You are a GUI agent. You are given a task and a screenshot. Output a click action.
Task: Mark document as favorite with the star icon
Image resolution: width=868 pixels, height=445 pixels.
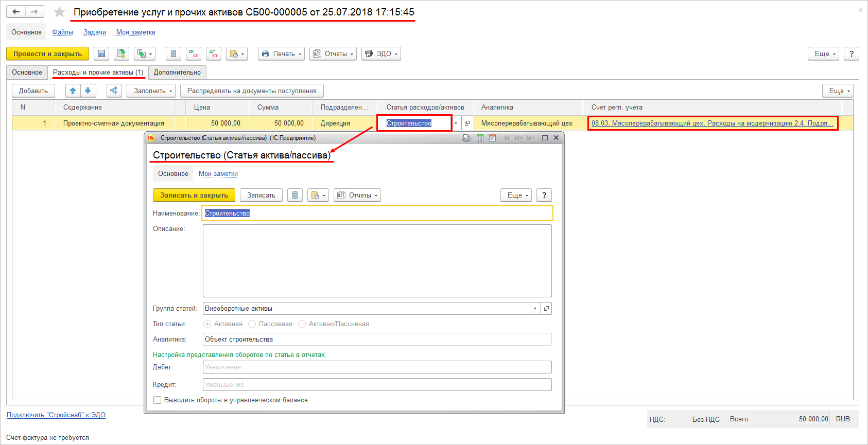click(60, 12)
